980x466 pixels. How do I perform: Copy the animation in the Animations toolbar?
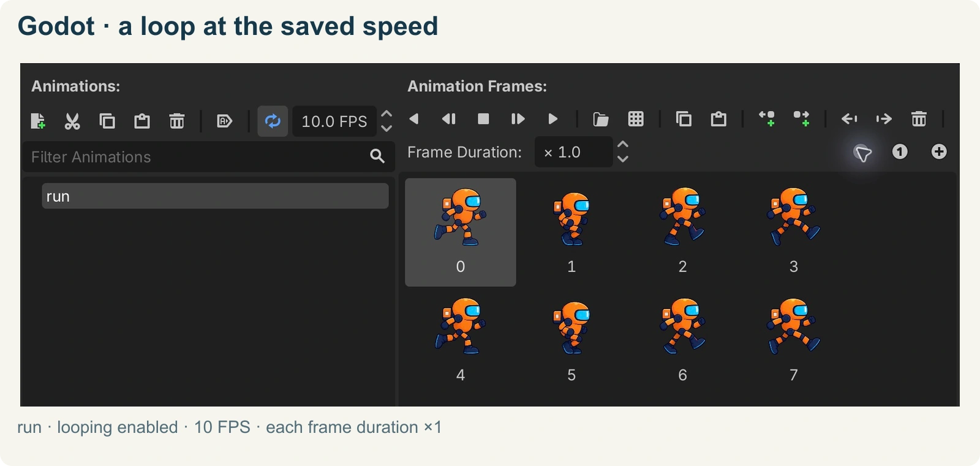(x=107, y=121)
